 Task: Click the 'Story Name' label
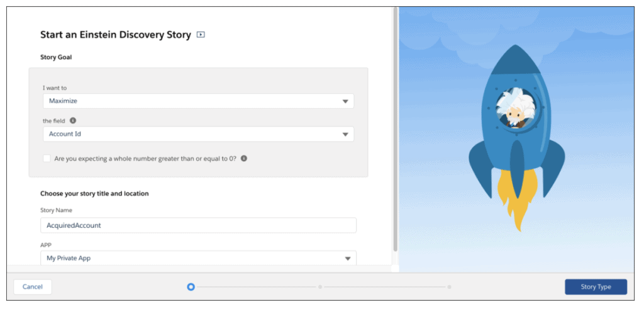click(x=56, y=210)
